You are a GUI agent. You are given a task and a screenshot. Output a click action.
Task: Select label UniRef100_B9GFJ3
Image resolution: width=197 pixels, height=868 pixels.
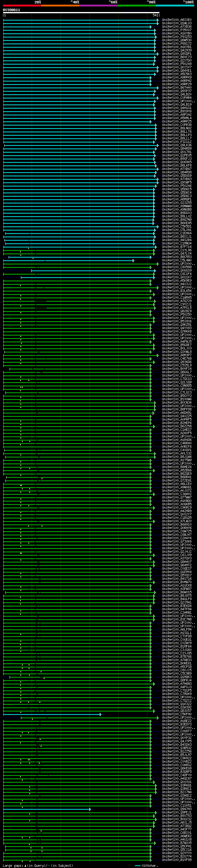177,159
